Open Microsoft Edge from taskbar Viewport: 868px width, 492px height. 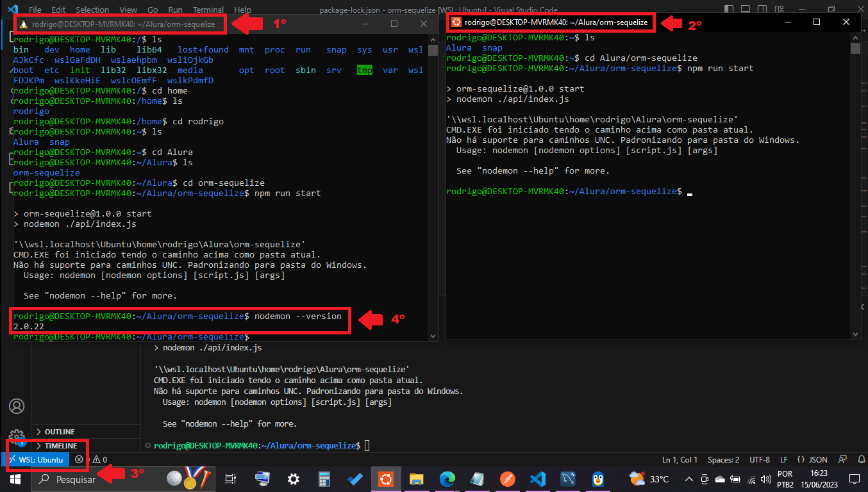tap(447, 479)
